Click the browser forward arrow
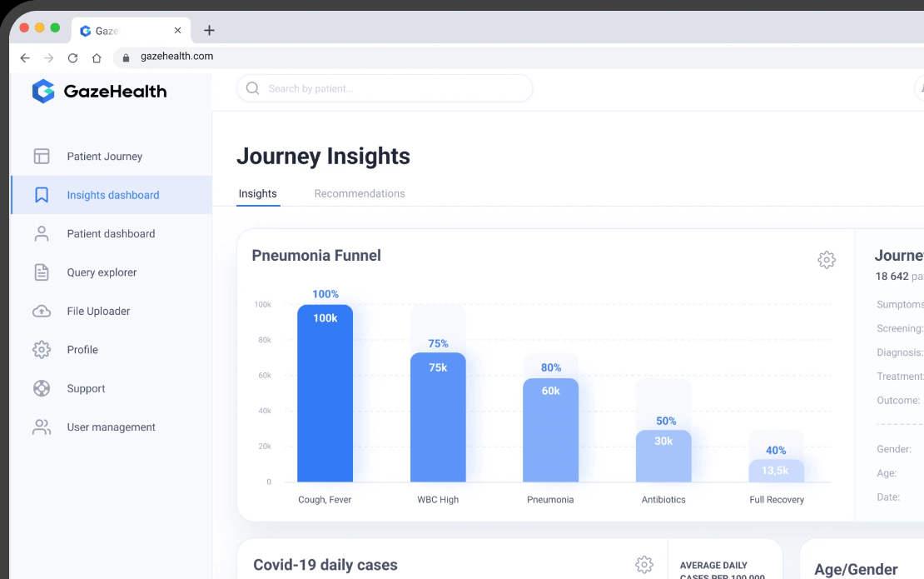 pyautogui.click(x=49, y=57)
